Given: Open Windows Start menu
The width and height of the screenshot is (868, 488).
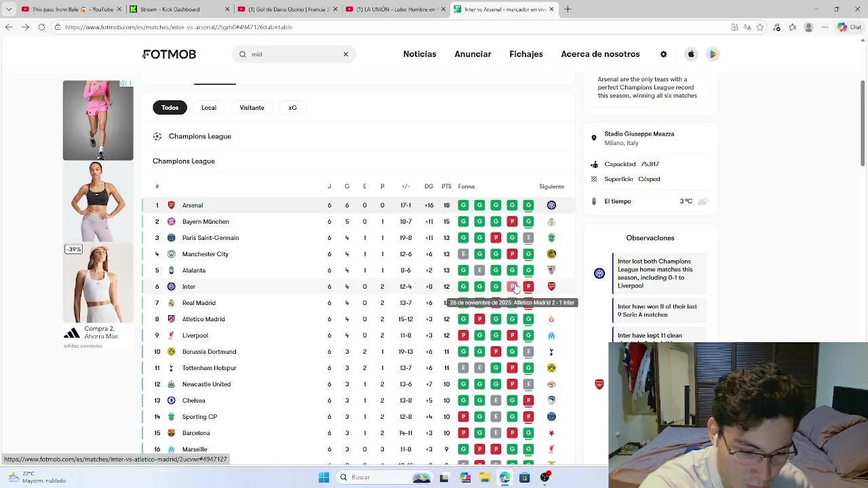Looking at the screenshot, I should 323,477.
